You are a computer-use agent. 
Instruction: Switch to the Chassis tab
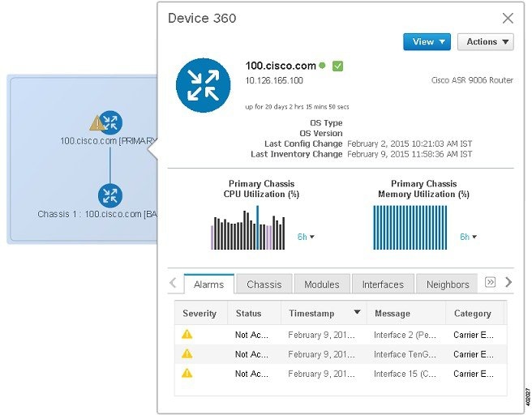pyautogui.click(x=264, y=285)
